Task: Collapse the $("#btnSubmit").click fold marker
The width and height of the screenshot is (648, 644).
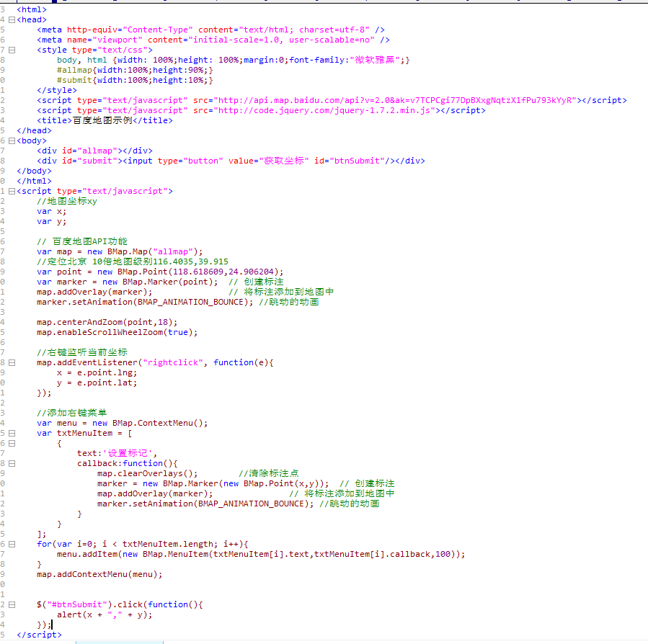Action: pos(12,605)
